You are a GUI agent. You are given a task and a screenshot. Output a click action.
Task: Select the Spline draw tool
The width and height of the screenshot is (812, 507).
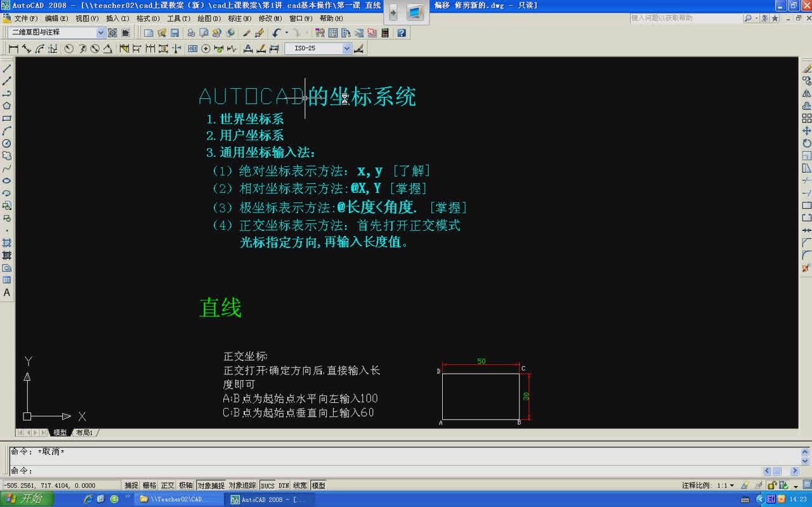coord(7,169)
